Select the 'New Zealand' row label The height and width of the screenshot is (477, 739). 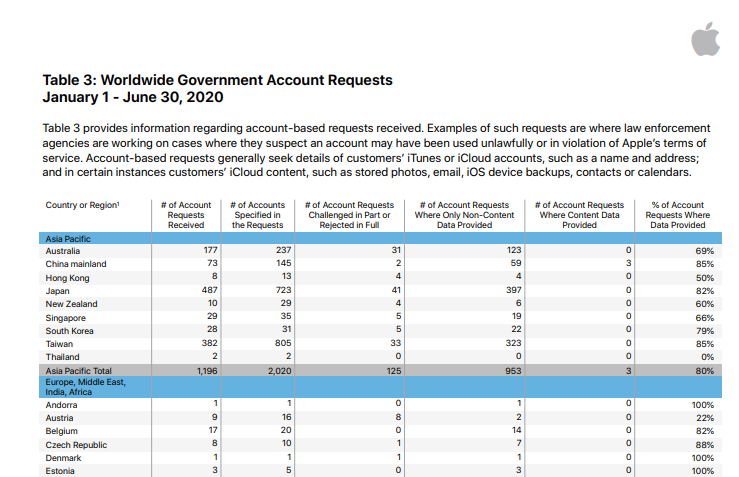[71, 304]
